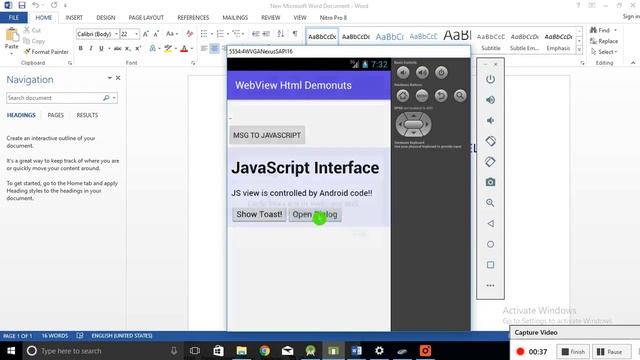Click the Subtitle style thumbnail
This screenshot has height=360, width=640.
coord(491,41)
